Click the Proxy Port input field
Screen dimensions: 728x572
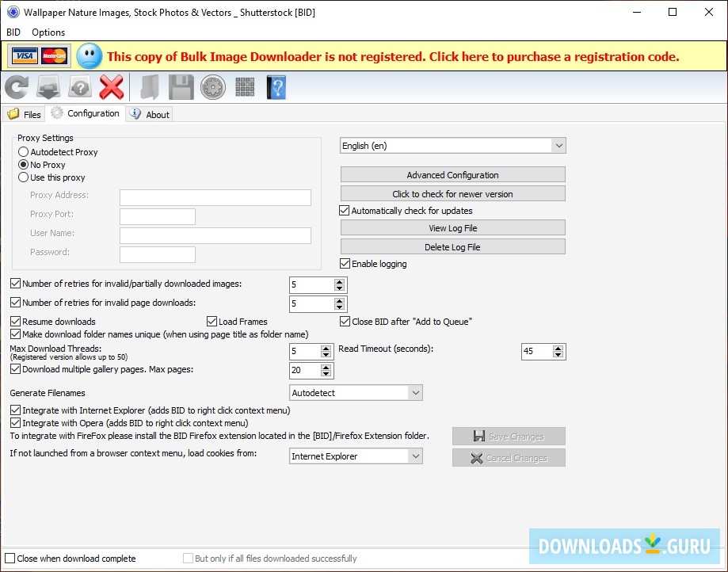(x=158, y=216)
